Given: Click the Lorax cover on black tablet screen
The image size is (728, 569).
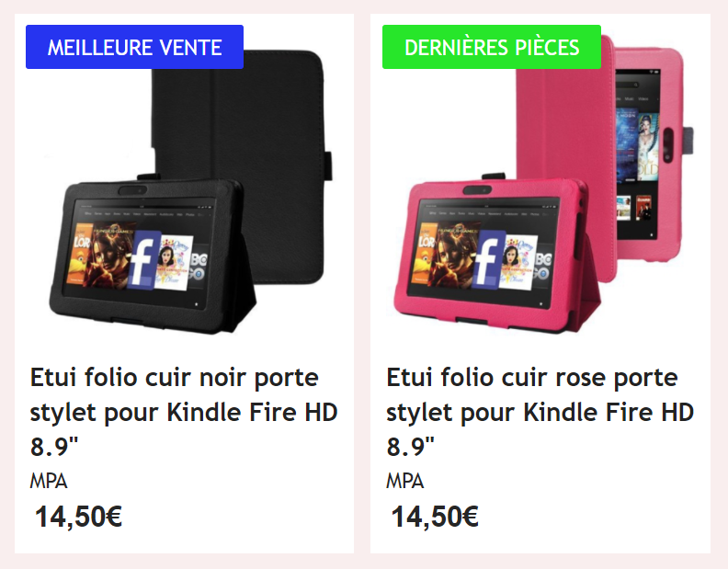Looking at the screenshot, I should (78, 253).
